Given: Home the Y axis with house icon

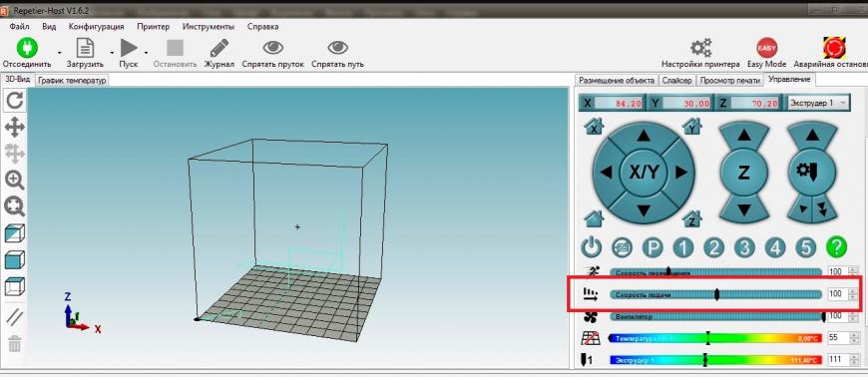Looking at the screenshot, I should (692, 127).
